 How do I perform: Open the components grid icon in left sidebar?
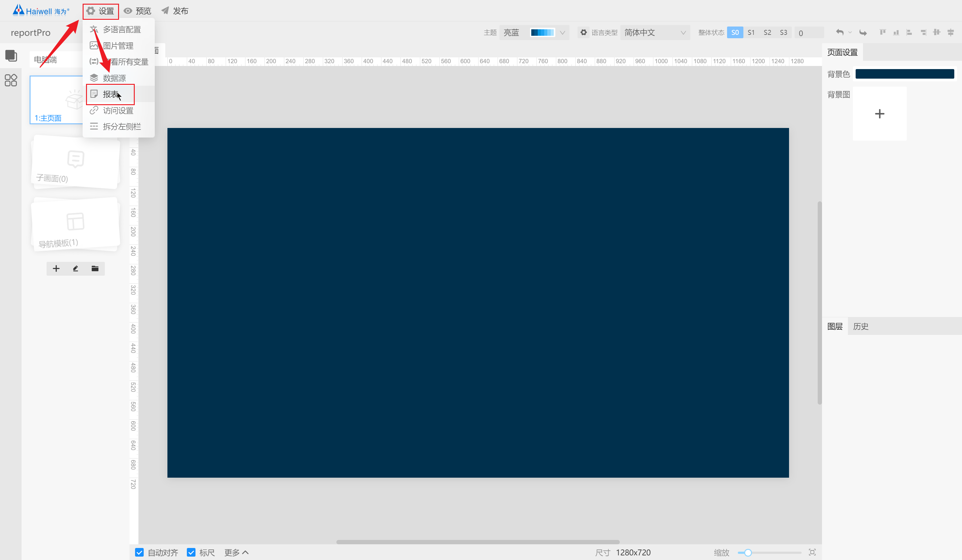click(11, 80)
